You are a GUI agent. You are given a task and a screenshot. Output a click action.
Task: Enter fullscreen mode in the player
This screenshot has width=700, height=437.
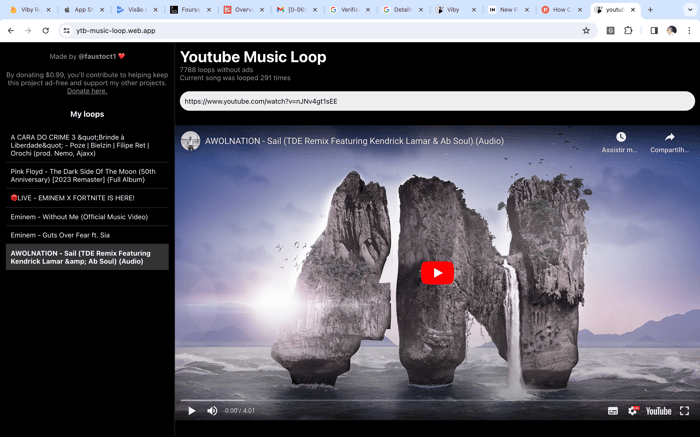[x=684, y=411]
